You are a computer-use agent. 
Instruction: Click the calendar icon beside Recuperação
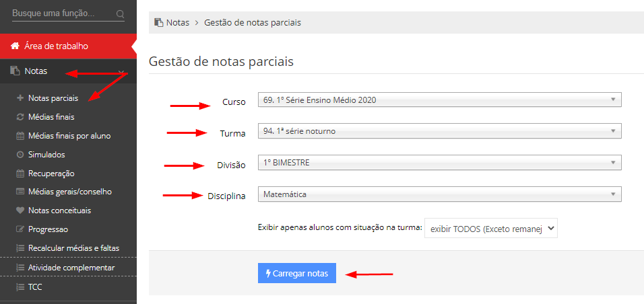(x=20, y=174)
